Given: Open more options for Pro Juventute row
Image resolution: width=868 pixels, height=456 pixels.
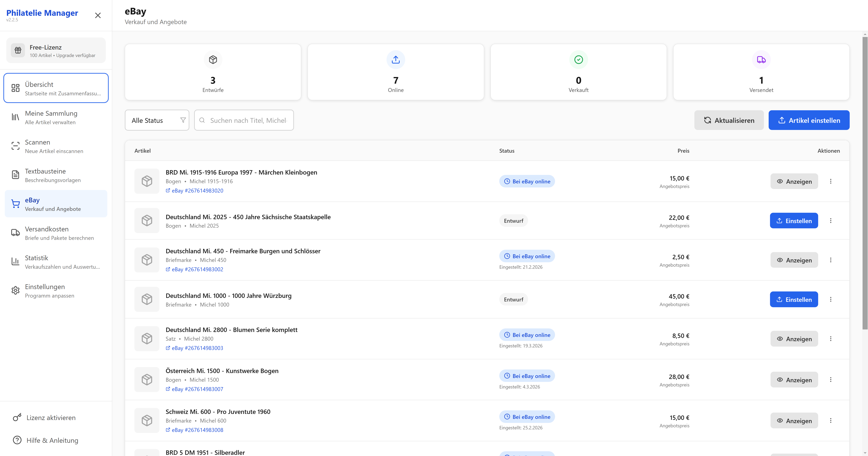Looking at the screenshot, I should tap(831, 421).
